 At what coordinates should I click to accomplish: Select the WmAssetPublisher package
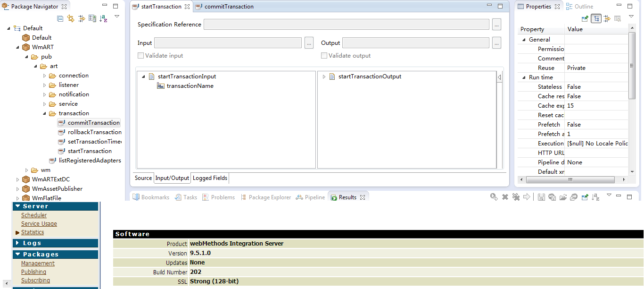tap(57, 189)
